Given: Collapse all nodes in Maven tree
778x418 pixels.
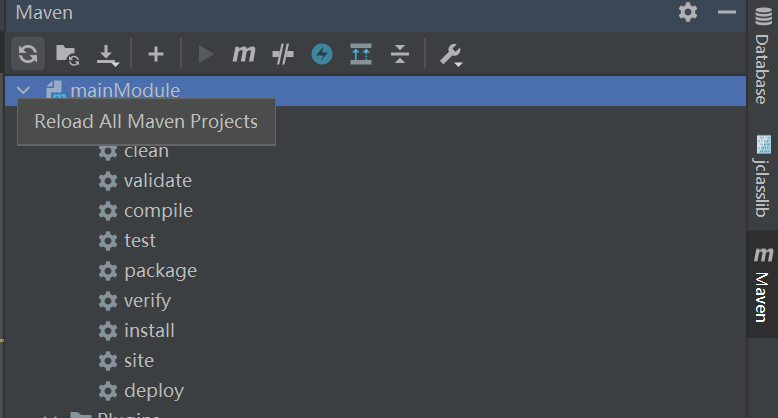Looking at the screenshot, I should coord(400,54).
